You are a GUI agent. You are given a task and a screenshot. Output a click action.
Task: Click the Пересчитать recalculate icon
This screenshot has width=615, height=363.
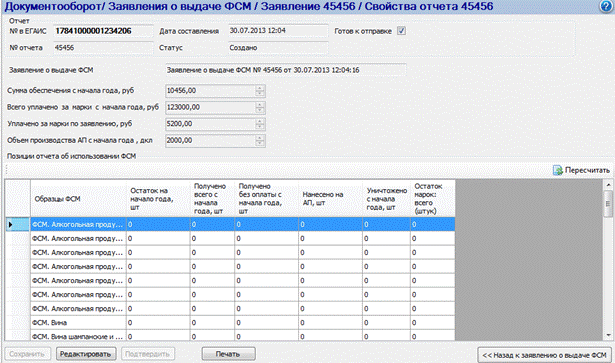(558, 170)
